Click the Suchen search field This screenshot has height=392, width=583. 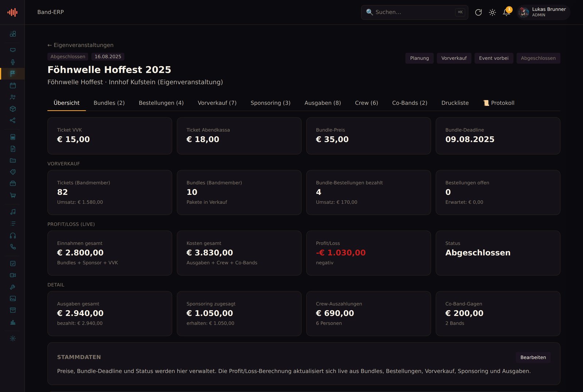414,12
